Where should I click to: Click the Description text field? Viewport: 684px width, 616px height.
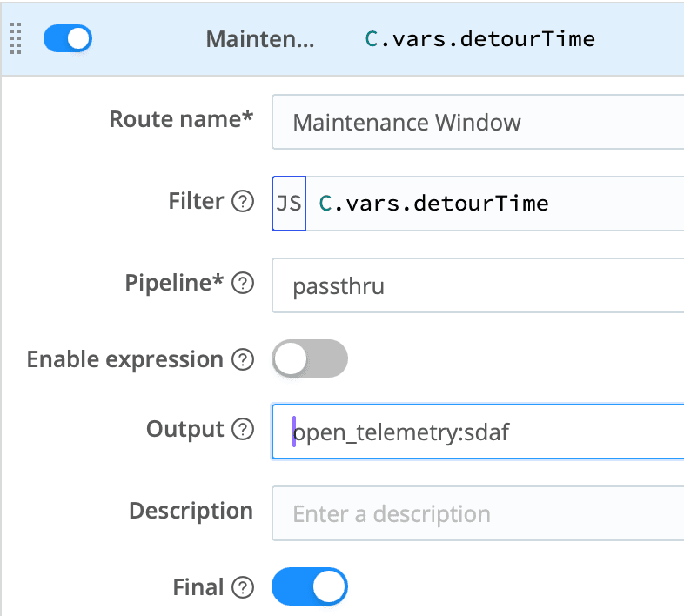pyautogui.click(x=479, y=513)
